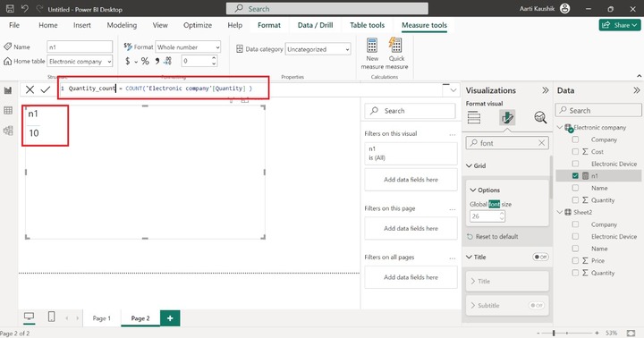Collapse the Sheet2 table tree
The width and height of the screenshot is (644, 338).
[560, 212]
